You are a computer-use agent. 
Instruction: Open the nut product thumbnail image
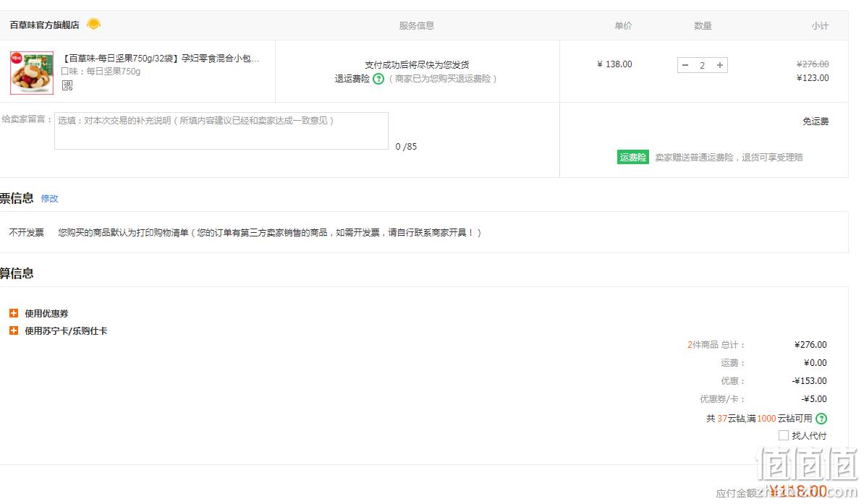(32, 73)
